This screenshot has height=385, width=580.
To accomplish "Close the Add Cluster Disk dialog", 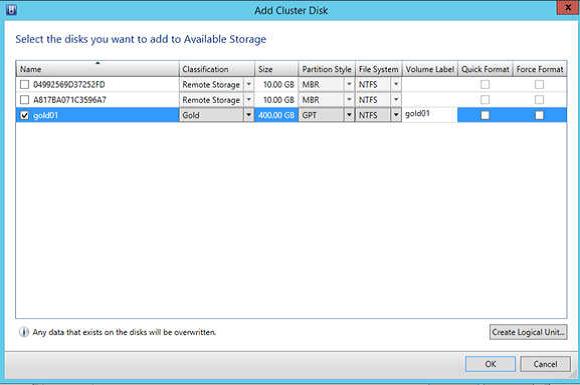I will coord(567,8).
